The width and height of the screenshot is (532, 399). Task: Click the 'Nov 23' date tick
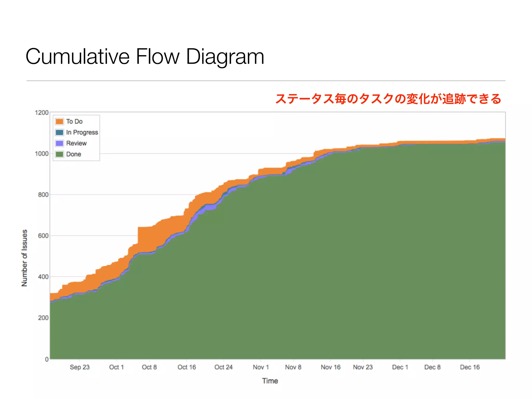(363, 367)
